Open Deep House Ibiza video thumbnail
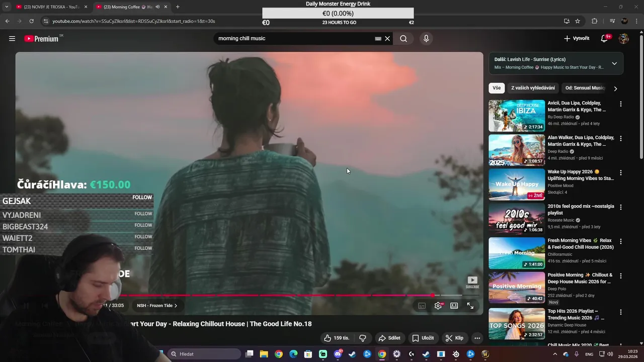644x362 pixels. 517,116
